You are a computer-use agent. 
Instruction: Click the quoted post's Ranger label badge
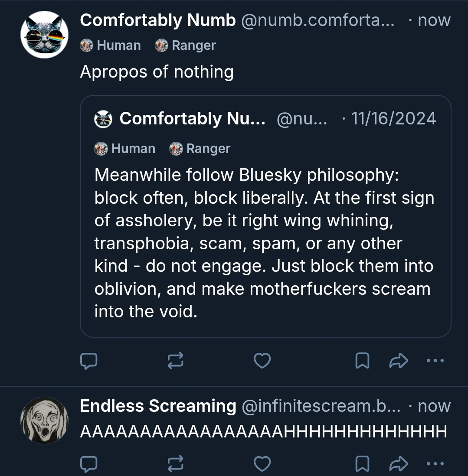pyautogui.click(x=200, y=149)
